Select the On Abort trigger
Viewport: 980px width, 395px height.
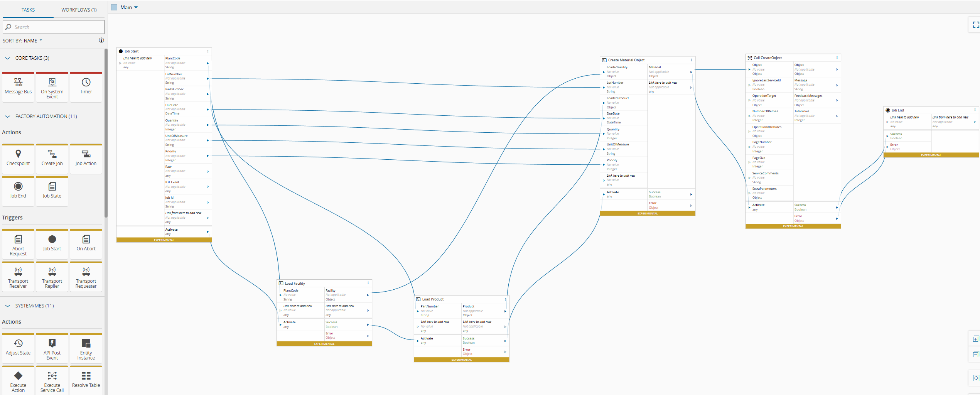(x=86, y=244)
